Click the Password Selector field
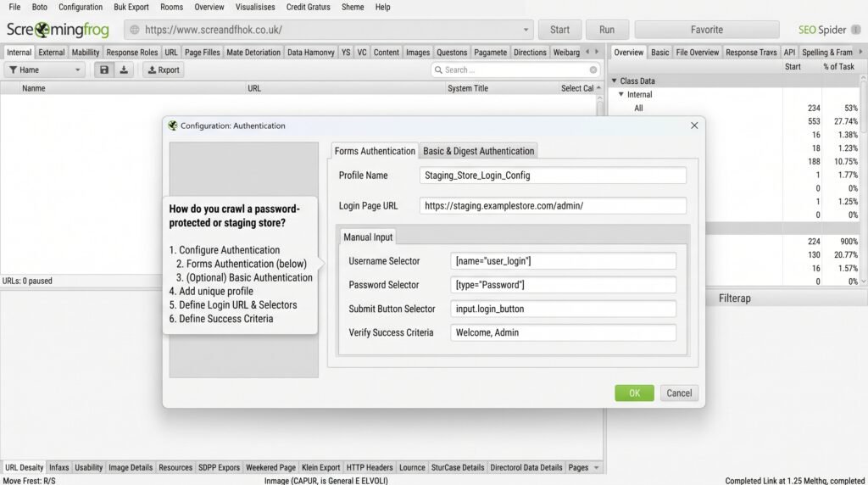This screenshot has height=485, width=868. [x=563, y=285]
